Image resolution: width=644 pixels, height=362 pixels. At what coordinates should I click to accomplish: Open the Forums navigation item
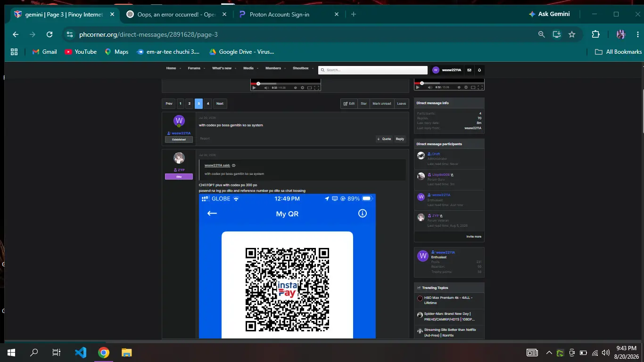pyautogui.click(x=194, y=68)
